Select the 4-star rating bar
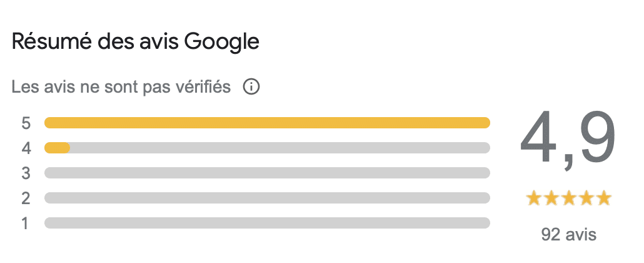This screenshot has height=263, width=644. (x=267, y=148)
